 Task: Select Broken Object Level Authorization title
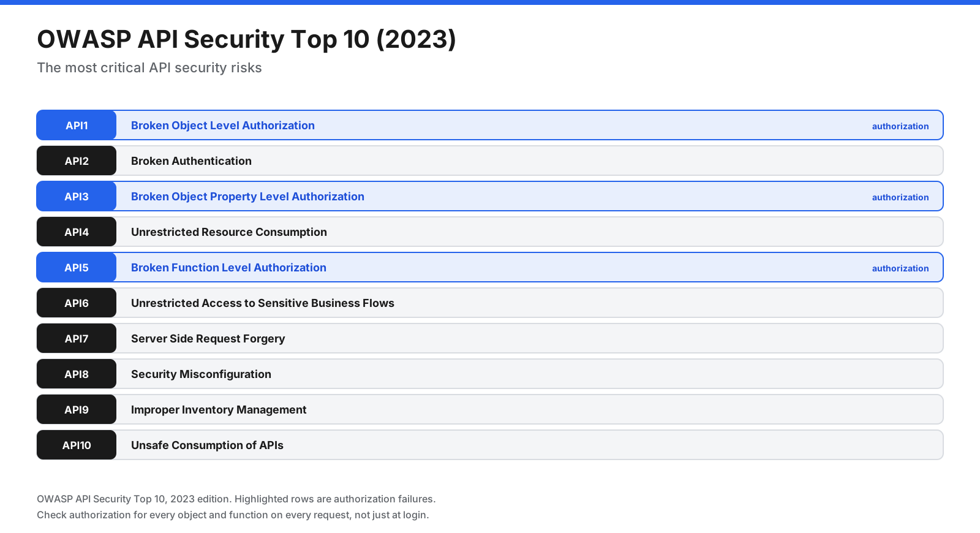click(223, 126)
